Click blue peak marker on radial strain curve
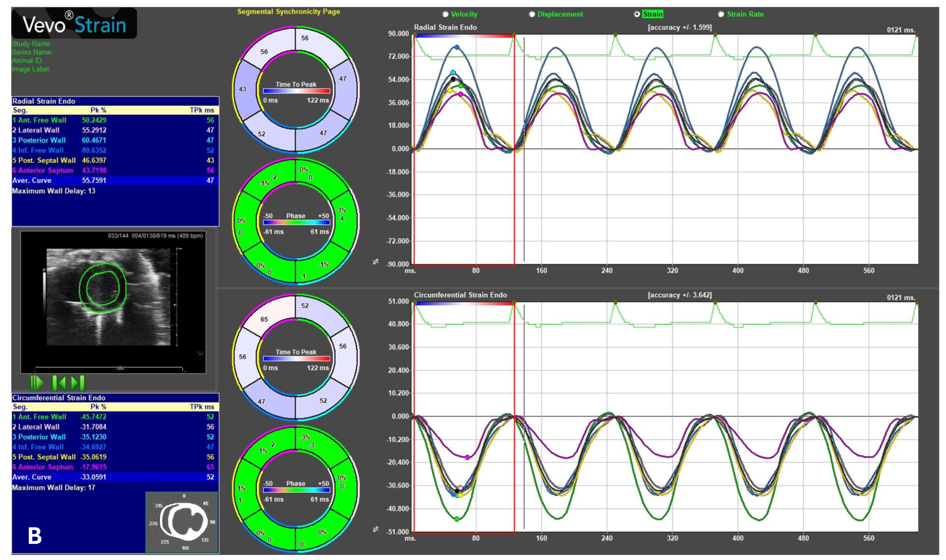This screenshot has width=946, height=560. coord(457,48)
